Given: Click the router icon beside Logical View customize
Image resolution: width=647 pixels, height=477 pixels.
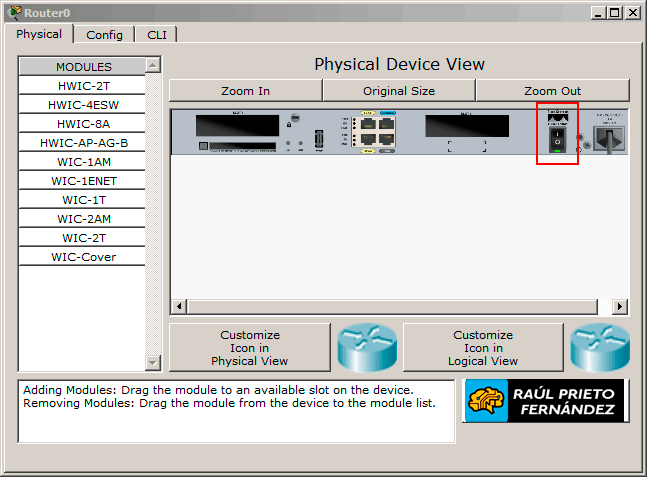Looking at the screenshot, I should point(599,348).
